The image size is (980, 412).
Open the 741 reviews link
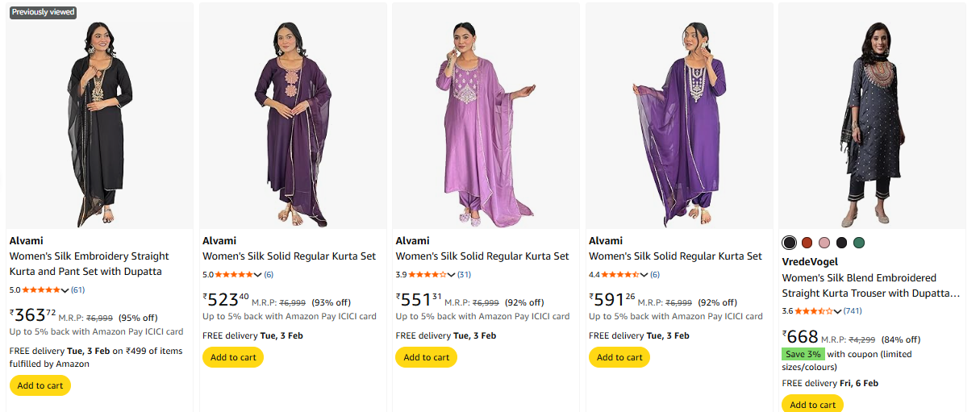click(x=853, y=311)
